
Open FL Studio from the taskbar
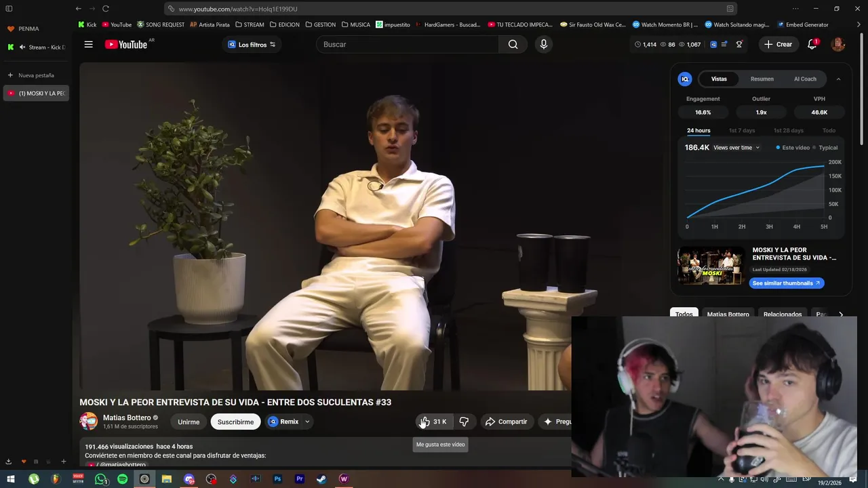pos(56,479)
